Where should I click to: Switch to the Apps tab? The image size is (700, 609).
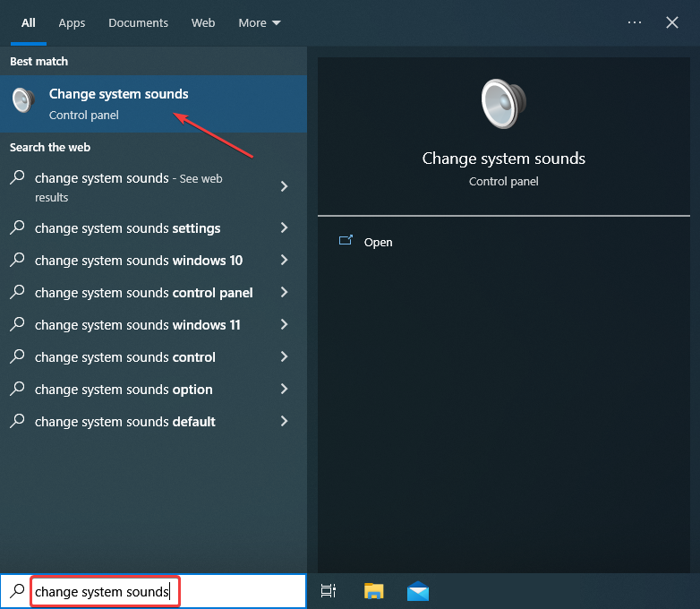tap(72, 22)
